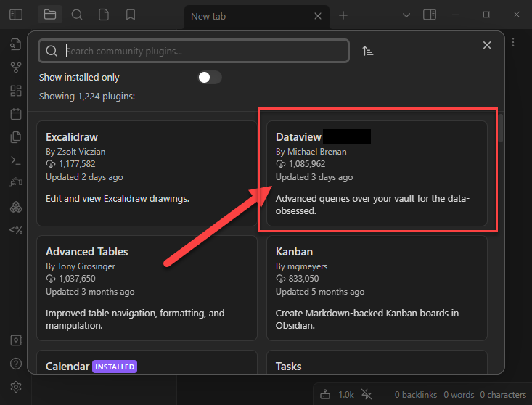Open templates icon in the ribbon
This screenshot has width=532, height=405.
click(16, 137)
